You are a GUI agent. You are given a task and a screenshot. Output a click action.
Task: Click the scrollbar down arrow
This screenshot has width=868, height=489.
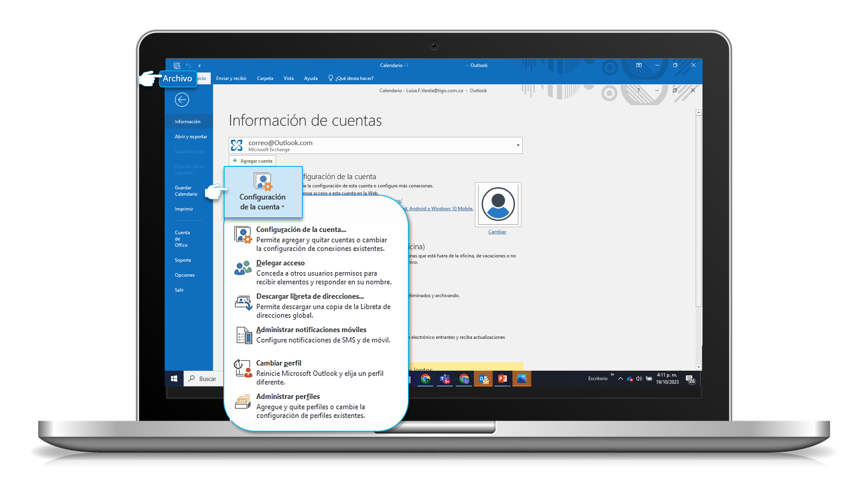click(699, 367)
